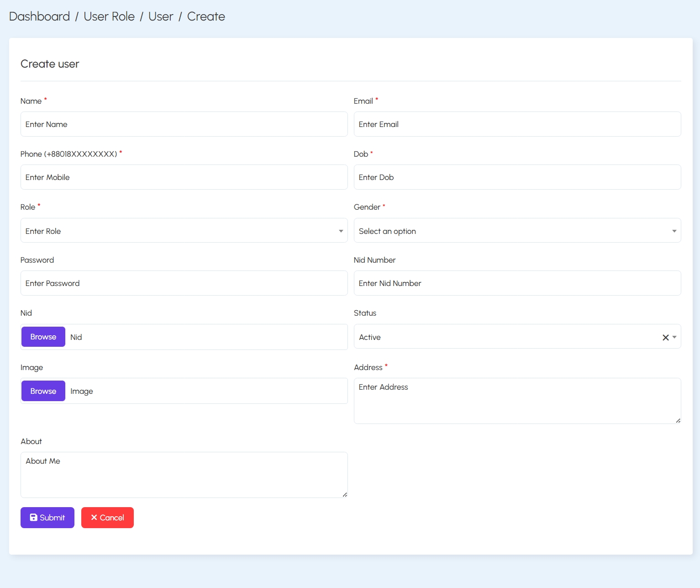Open User Role breadcrumb link
The height and width of the screenshot is (588, 700).
[109, 16]
